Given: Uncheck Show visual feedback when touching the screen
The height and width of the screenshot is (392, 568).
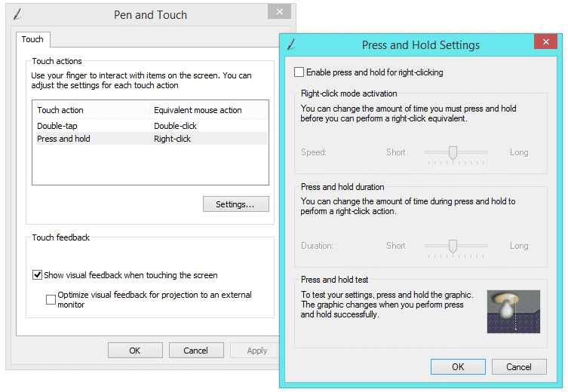Looking at the screenshot, I should click(37, 274).
